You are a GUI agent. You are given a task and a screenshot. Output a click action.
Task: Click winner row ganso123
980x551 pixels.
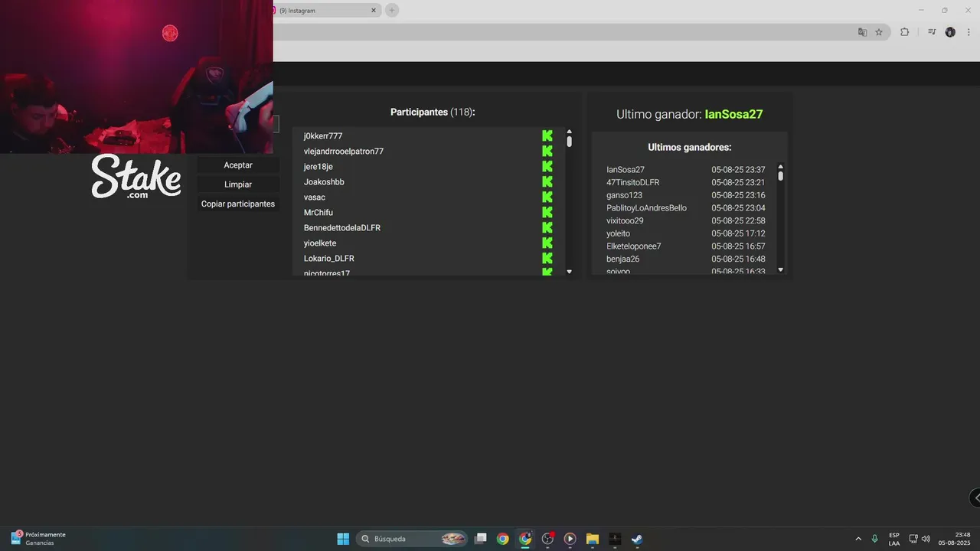(685, 195)
